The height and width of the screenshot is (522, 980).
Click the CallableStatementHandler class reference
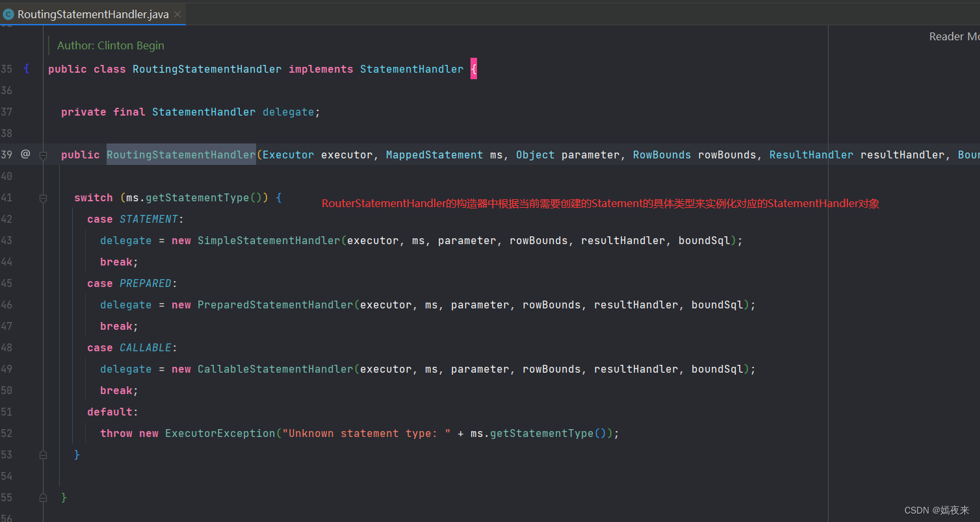[x=276, y=369]
